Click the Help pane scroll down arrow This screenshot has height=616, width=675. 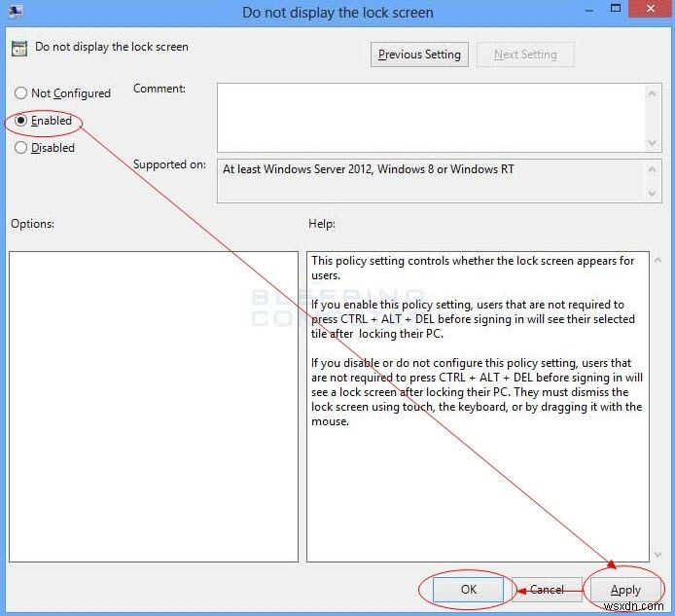click(x=657, y=554)
